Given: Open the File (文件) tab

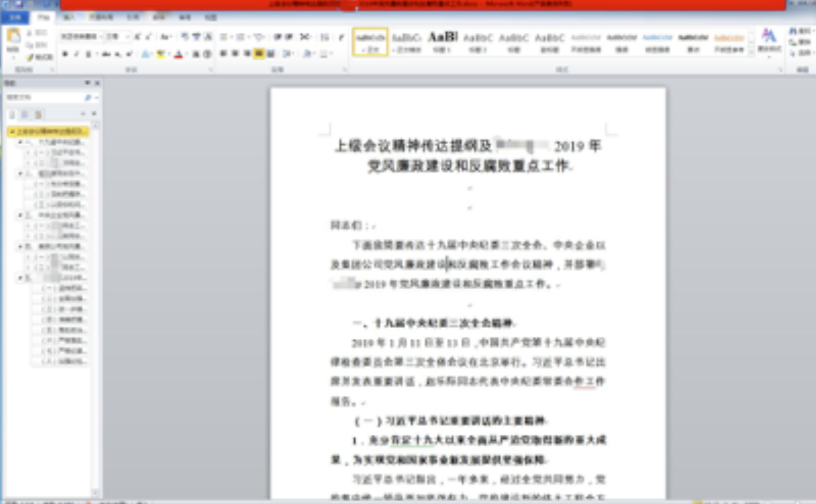Looking at the screenshot, I should click(x=14, y=18).
